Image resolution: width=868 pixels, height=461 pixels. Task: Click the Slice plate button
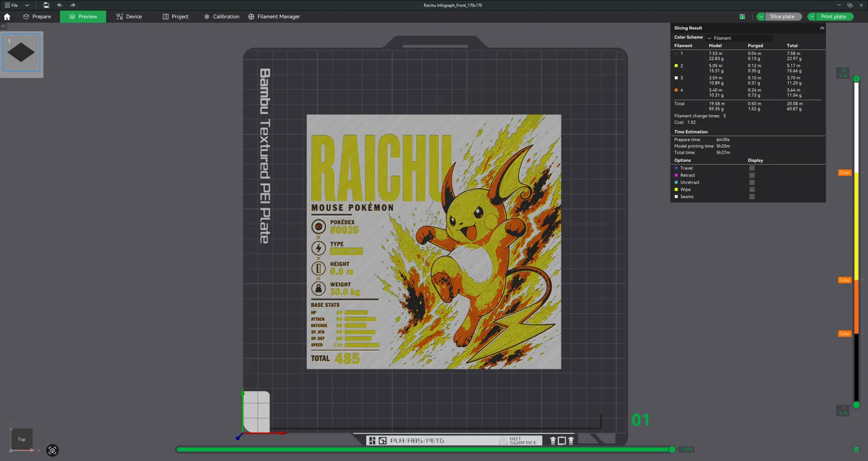(x=782, y=17)
